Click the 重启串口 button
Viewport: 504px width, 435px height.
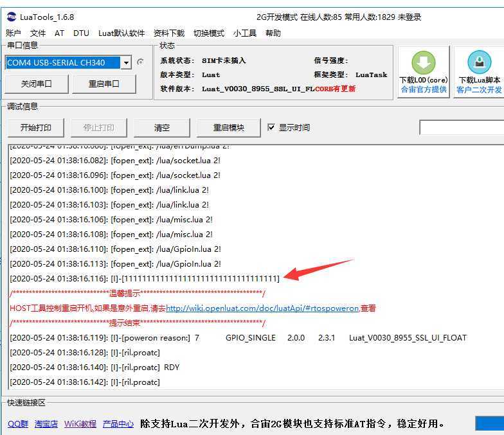pos(104,84)
